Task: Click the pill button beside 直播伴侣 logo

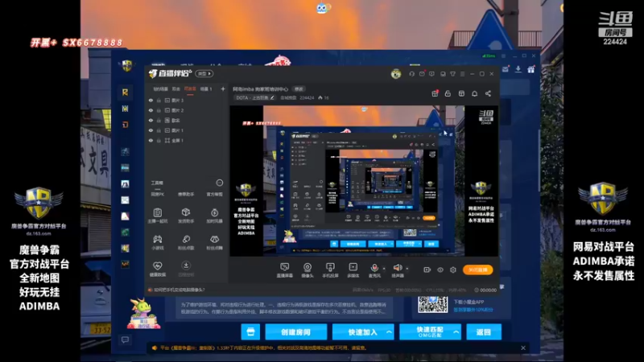Action: coord(204,74)
